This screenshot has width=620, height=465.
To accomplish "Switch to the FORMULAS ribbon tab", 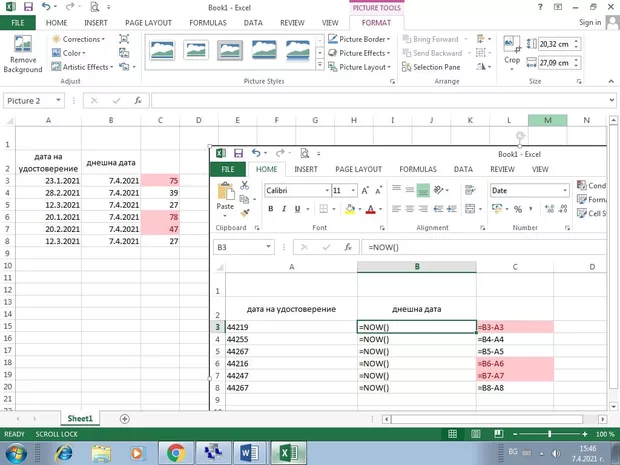I will click(207, 22).
